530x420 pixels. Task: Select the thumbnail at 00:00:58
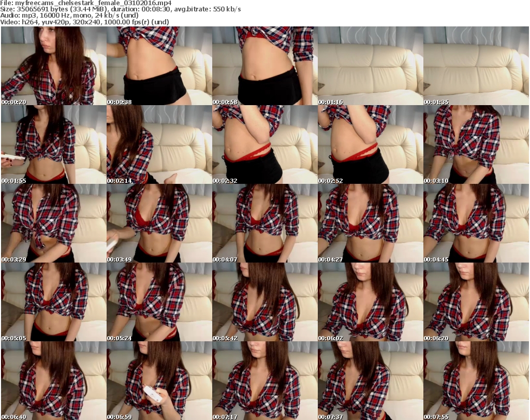click(265, 66)
